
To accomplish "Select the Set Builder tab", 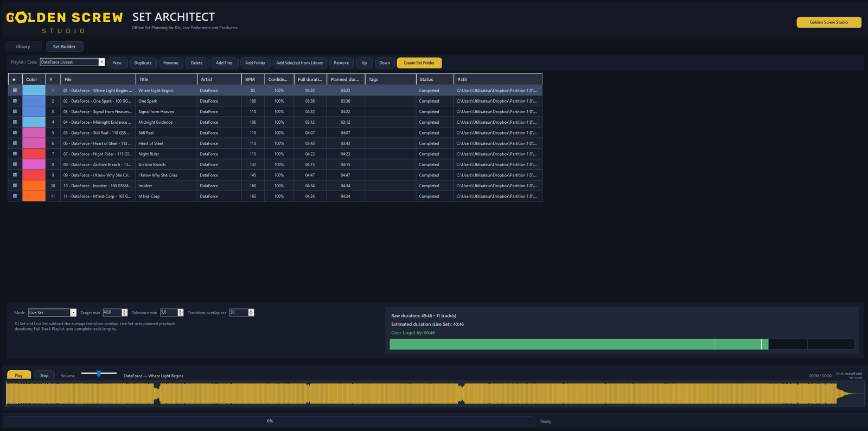I will [x=65, y=47].
